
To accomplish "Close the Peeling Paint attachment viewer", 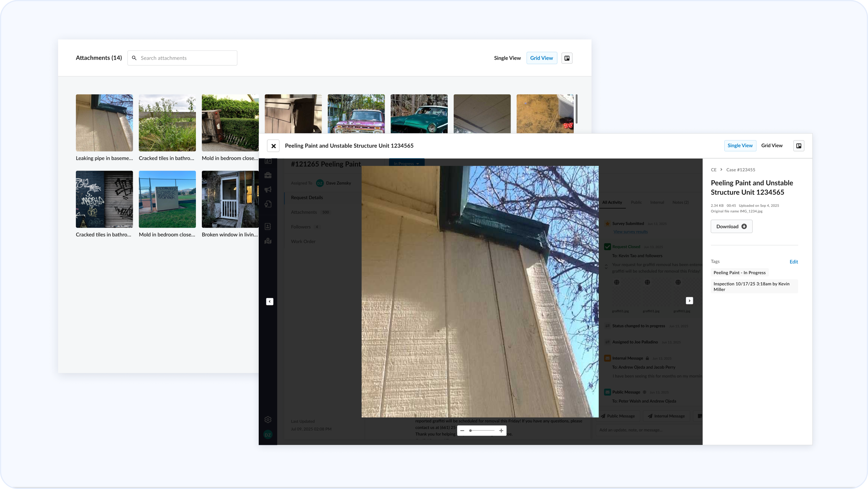I will 273,146.
